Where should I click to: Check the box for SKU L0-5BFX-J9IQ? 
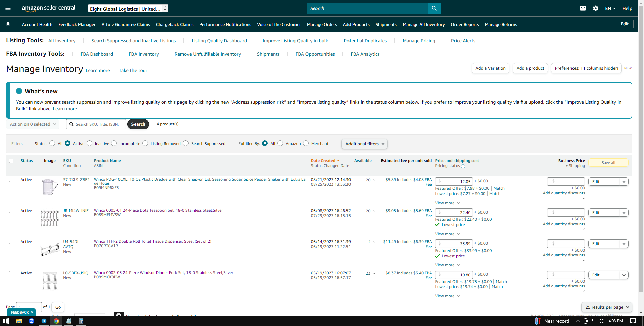pos(11,273)
